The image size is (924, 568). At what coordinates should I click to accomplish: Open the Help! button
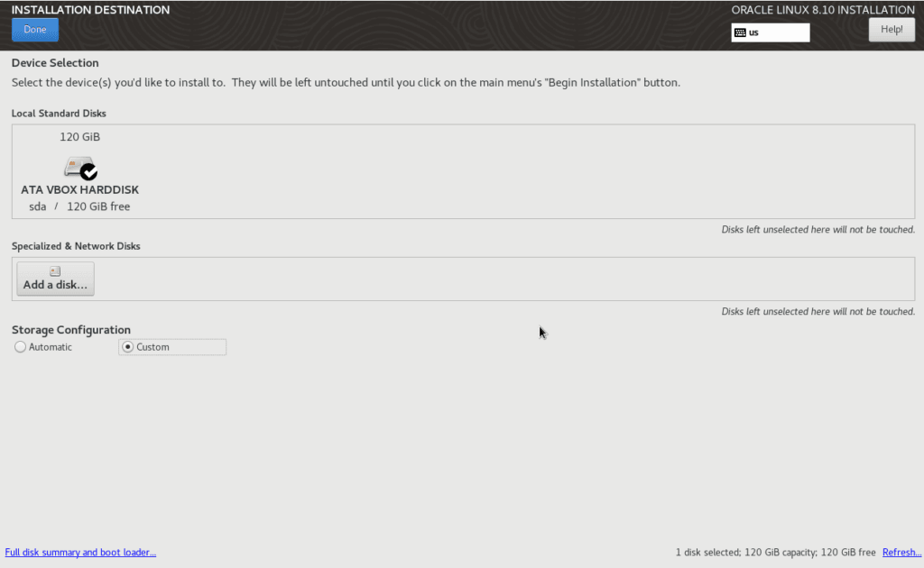[x=891, y=30]
